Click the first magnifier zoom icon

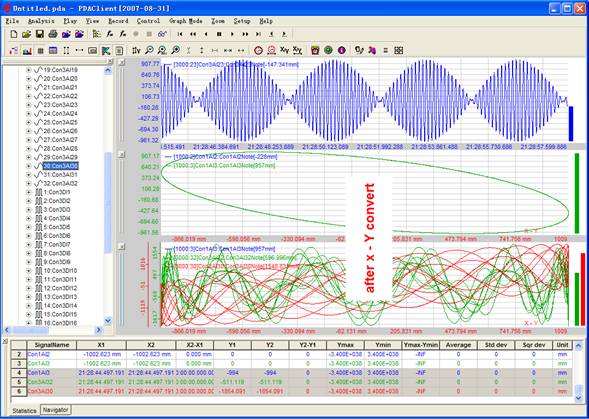coord(149,50)
